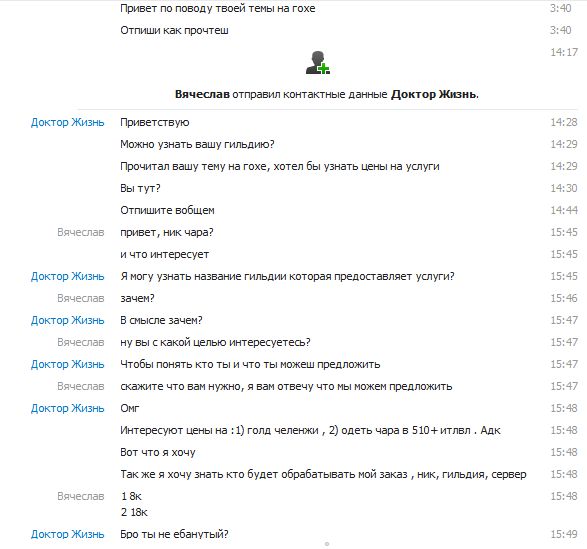Select message привет, ник чара?
587x549 pixels.
click(167, 233)
